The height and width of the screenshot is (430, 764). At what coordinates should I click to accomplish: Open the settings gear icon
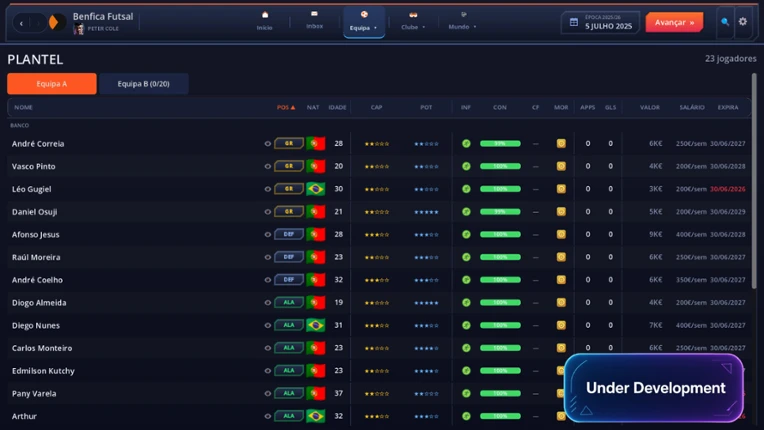click(x=743, y=21)
